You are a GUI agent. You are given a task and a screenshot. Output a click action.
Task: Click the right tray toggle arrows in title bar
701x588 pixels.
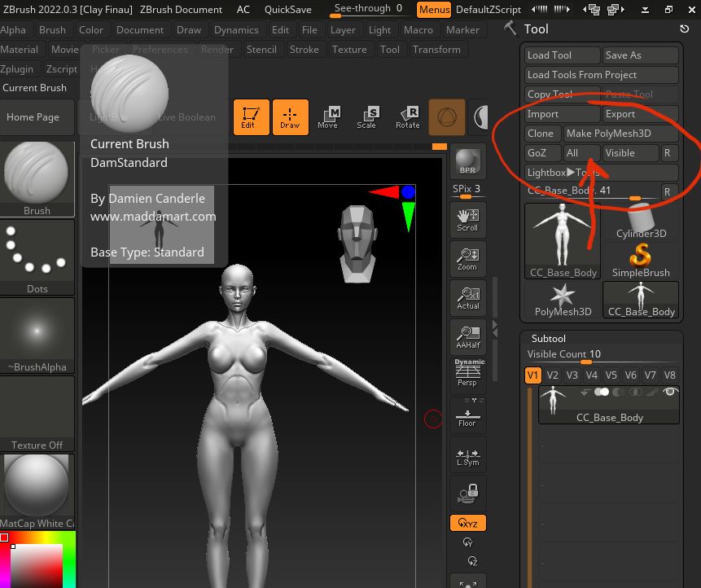[x=562, y=10]
